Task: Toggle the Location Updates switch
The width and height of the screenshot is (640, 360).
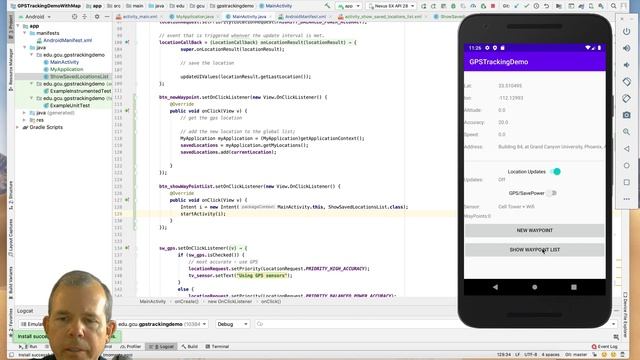Action: 556,171
